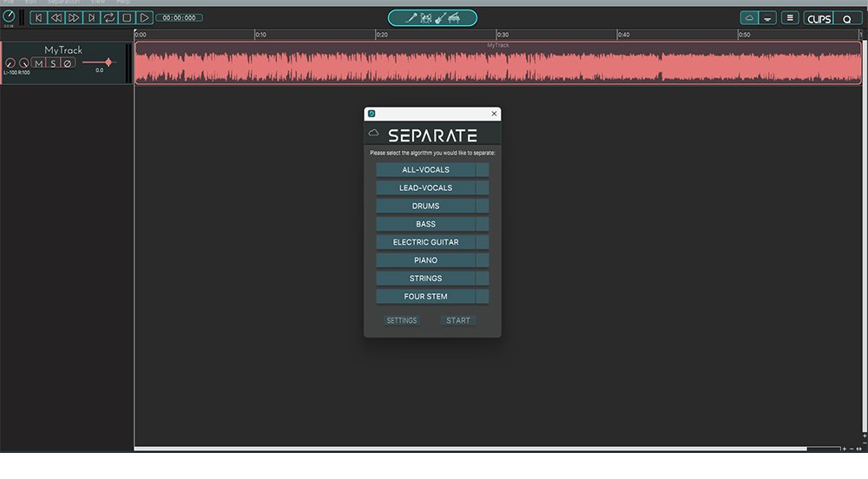Click the small box beside BASS

click(482, 224)
